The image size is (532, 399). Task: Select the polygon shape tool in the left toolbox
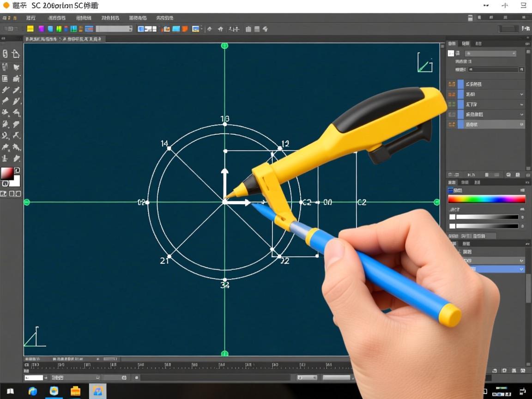click(16, 54)
